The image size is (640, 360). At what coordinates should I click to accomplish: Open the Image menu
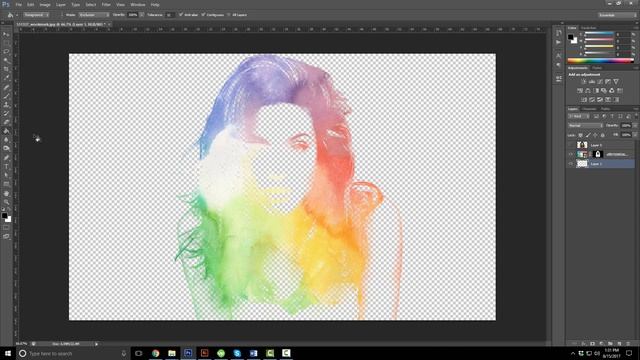(x=45, y=4)
